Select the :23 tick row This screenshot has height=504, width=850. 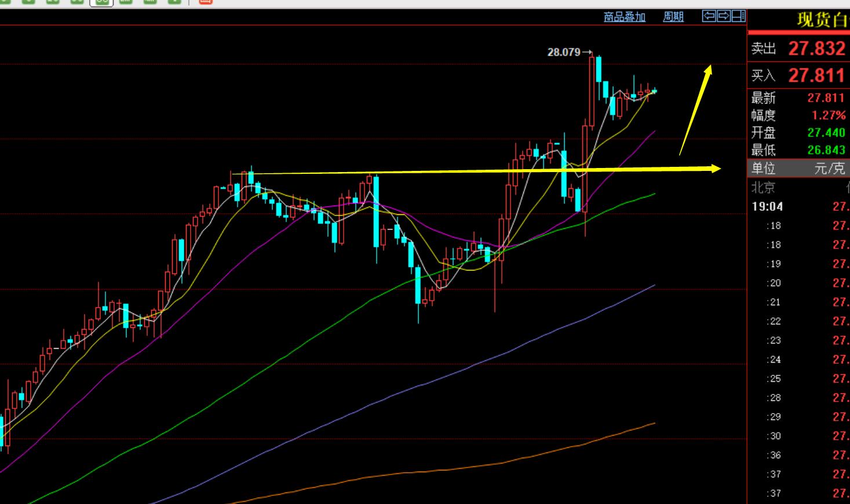pyautogui.click(x=799, y=340)
